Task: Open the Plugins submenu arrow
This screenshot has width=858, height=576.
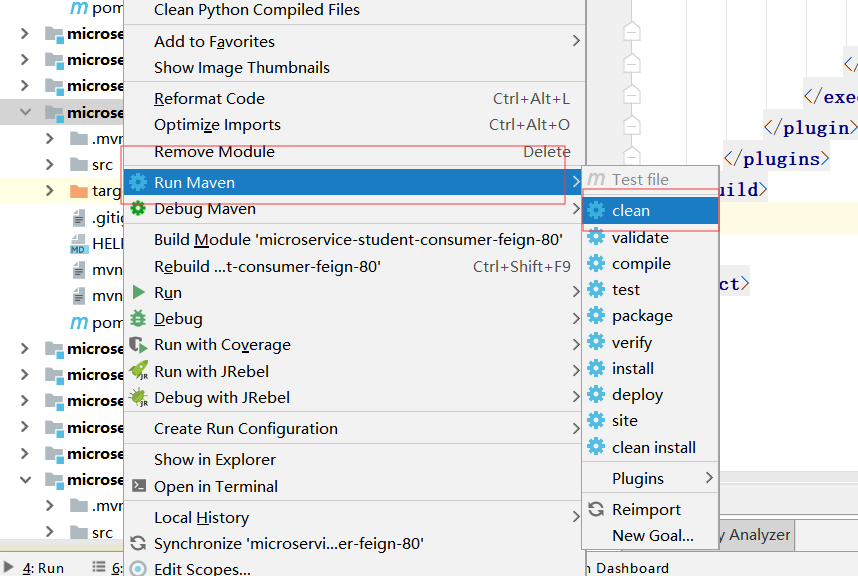Action: (x=709, y=478)
